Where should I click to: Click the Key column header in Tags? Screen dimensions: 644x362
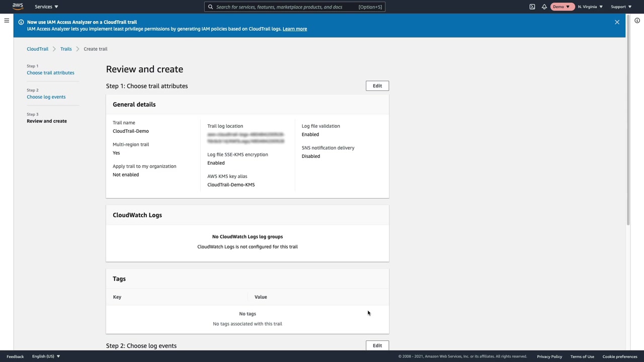click(117, 297)
